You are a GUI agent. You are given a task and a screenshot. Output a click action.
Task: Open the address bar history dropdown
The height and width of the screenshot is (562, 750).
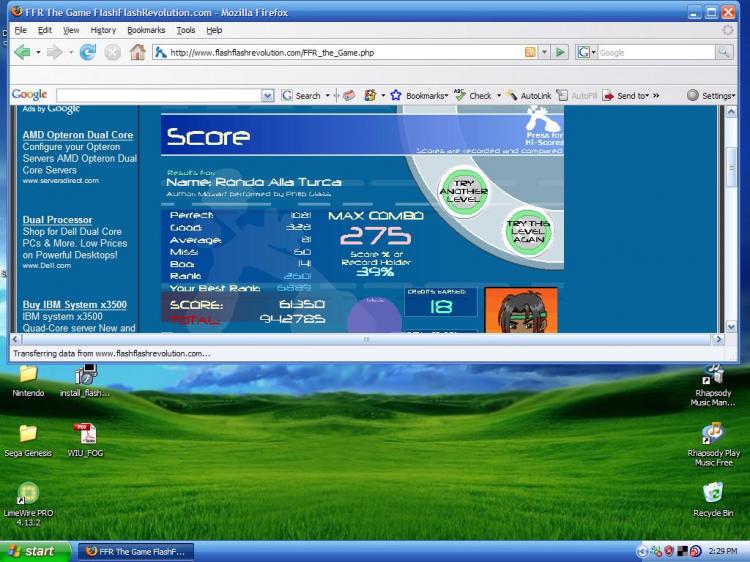click(544, 52)
